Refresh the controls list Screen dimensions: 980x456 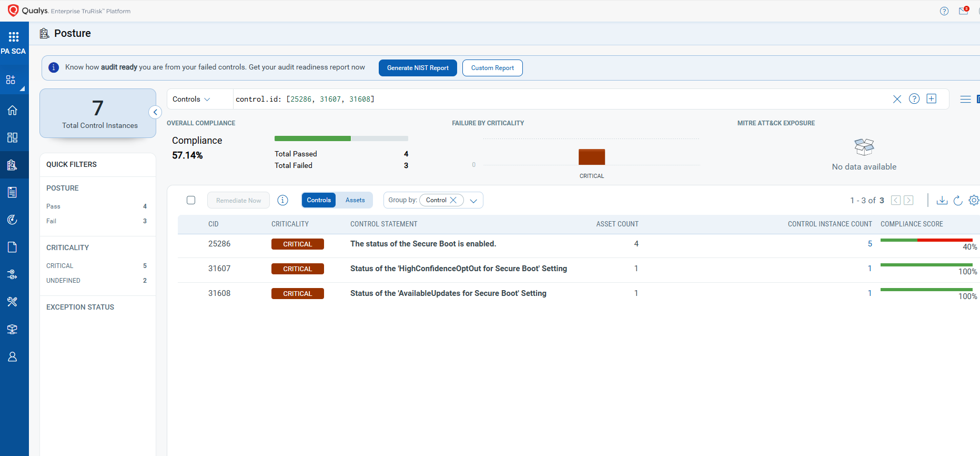pyautogui.click(x=958, y=201)
